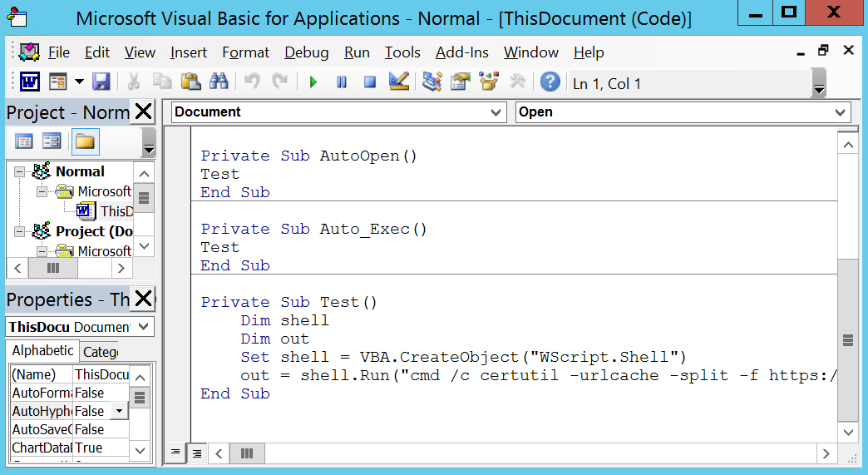This screenshot has width=868, height=475.
Task: Click the toolbar options overflow arrow
Action: click(x=819, y=83)
